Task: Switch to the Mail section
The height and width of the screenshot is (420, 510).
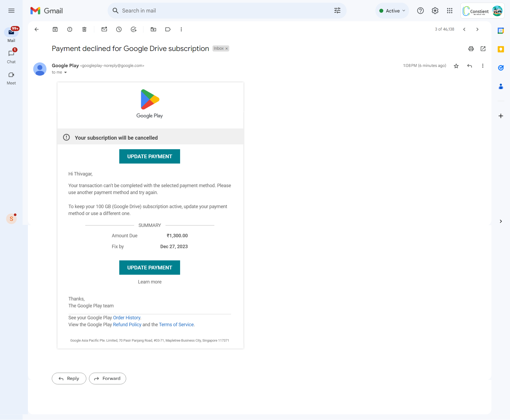Action: point(11,35)
